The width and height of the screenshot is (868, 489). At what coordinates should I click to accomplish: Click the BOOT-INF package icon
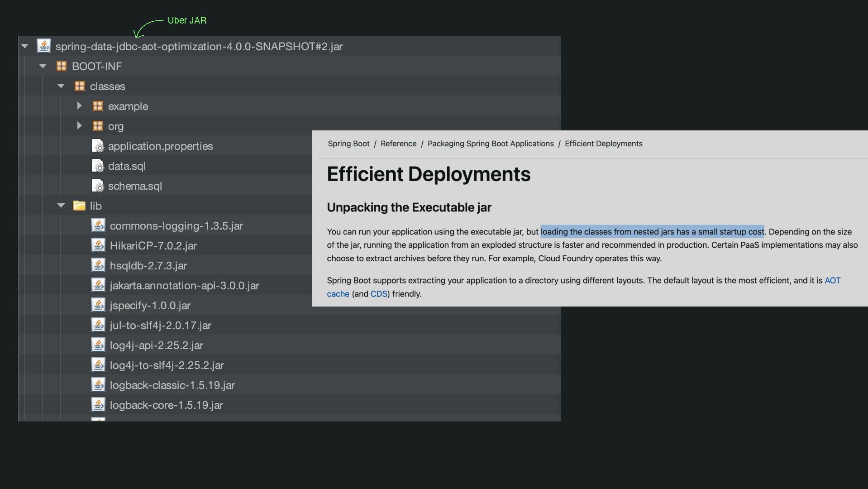61,66
